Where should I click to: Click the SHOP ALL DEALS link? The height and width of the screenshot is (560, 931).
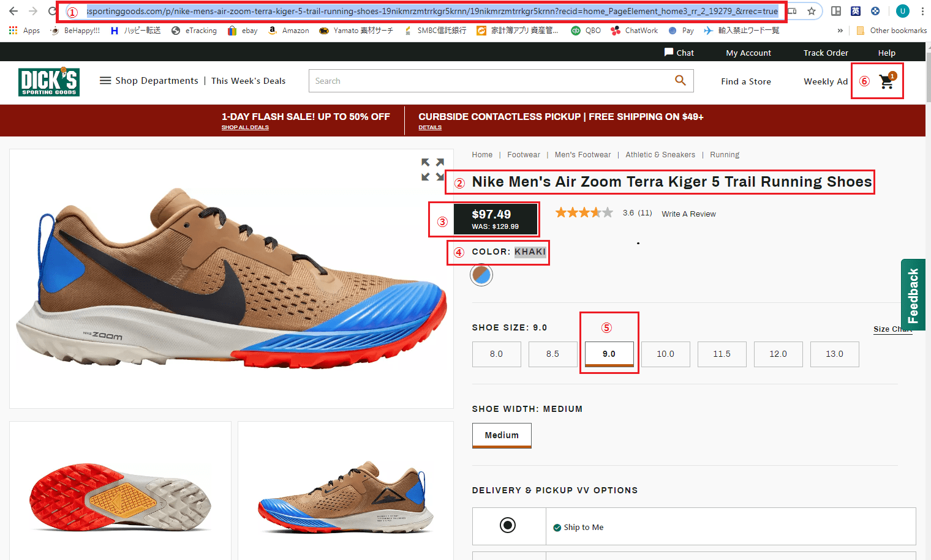click(x=245, y=127)
